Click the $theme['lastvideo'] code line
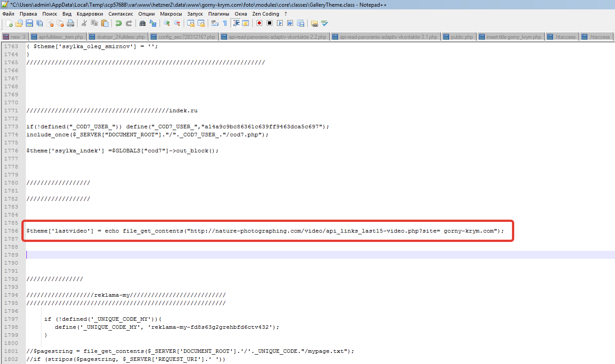This screenshot has width=615, height=364. click(x=265, y=231)
